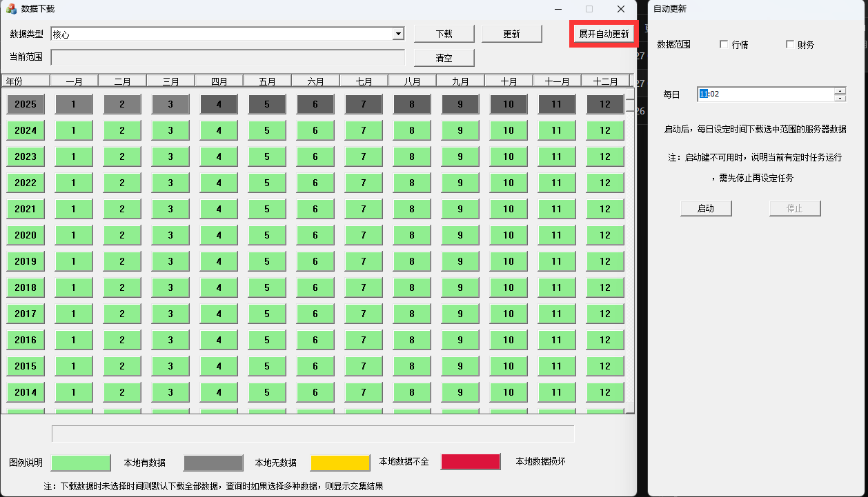This screenshot has width=868, height=497.
Task: Click the 七月 column header
Action: click(364, 81)
